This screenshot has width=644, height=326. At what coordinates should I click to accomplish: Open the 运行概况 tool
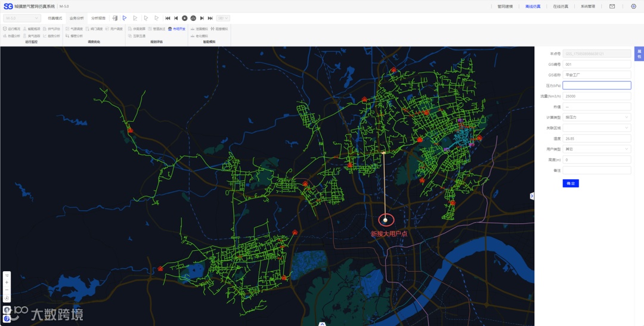[11, 29]
